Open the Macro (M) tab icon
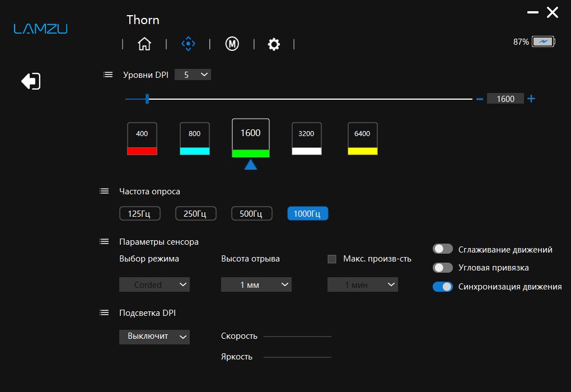 coord(232,44)
